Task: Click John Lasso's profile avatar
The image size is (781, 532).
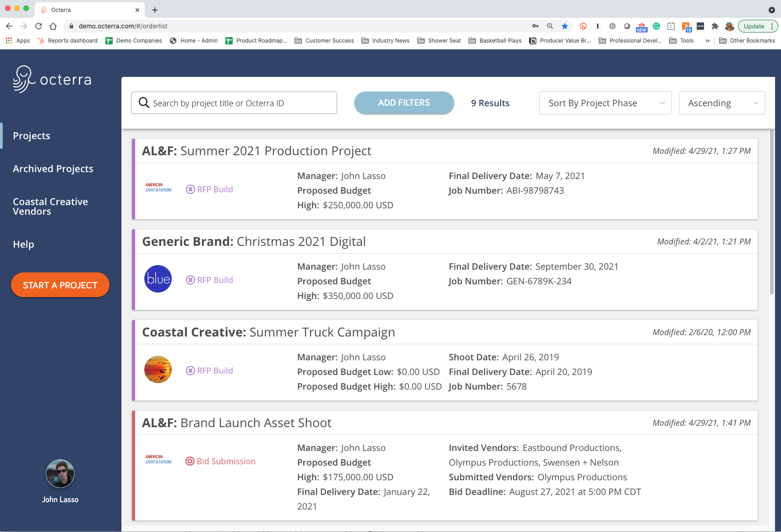Action: click(60, 474)
